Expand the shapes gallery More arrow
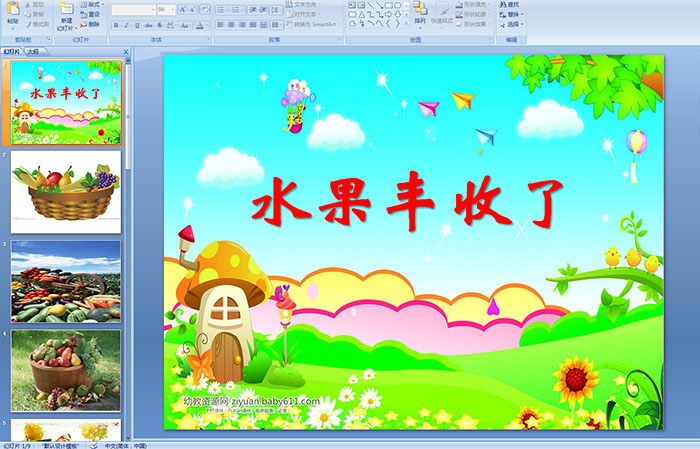Screen dimensions: 700x449 [x=406, y=22]
